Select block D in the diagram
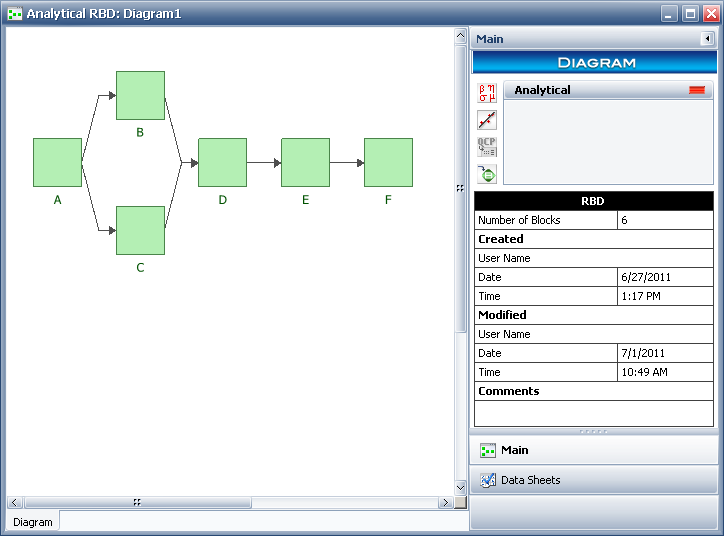Image resolution: width=724 pixels, height=536 pixels. coord(222,162)
